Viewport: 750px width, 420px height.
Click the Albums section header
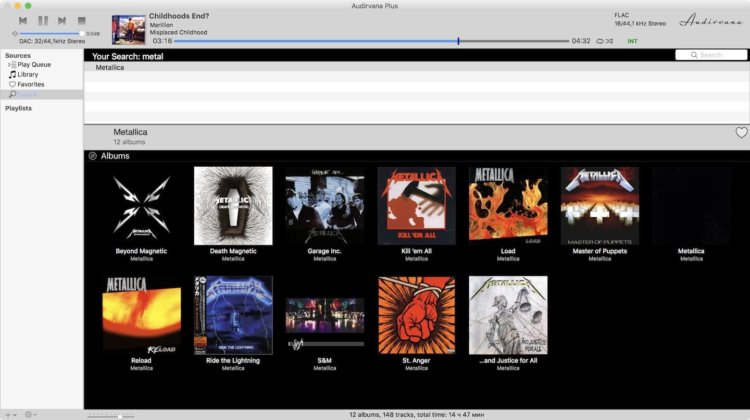[115, 156]
